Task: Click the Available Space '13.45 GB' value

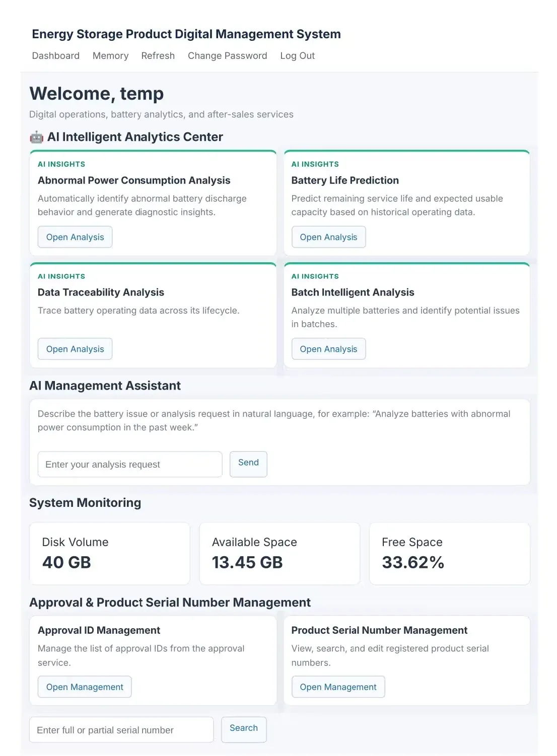Action: point(247,563)
